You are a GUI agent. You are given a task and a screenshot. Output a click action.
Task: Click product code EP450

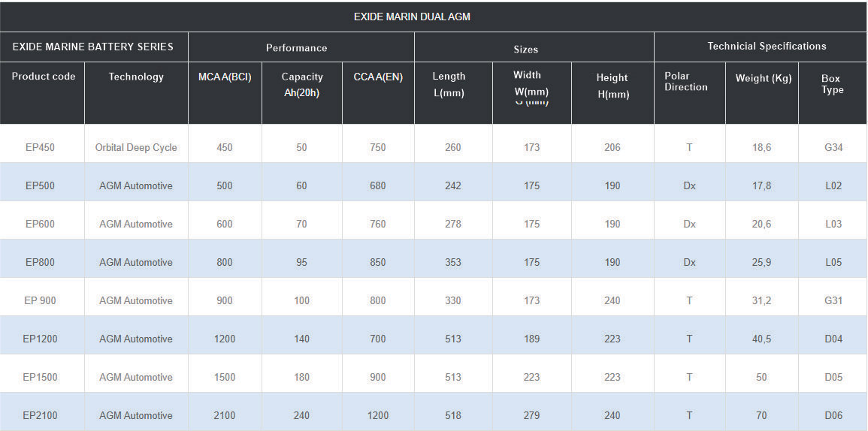coord(40,147)
